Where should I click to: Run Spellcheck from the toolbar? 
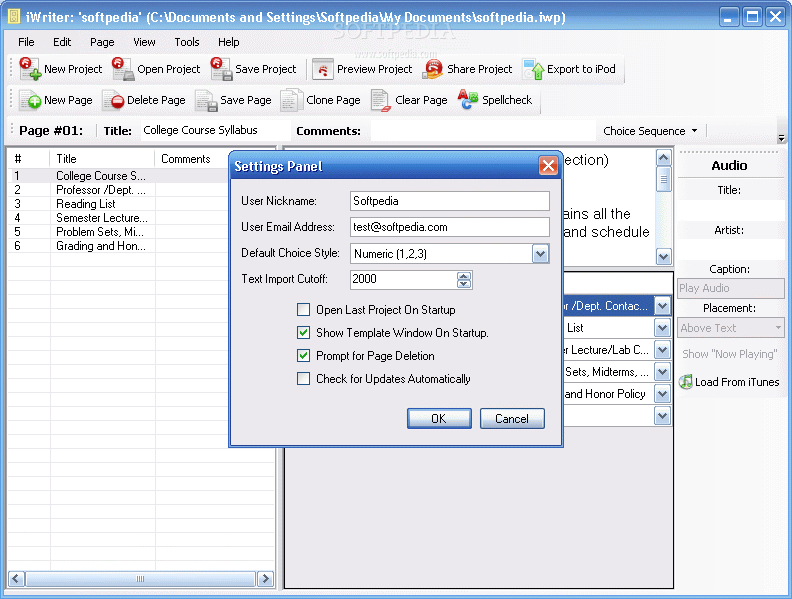[x=495, y=99]
